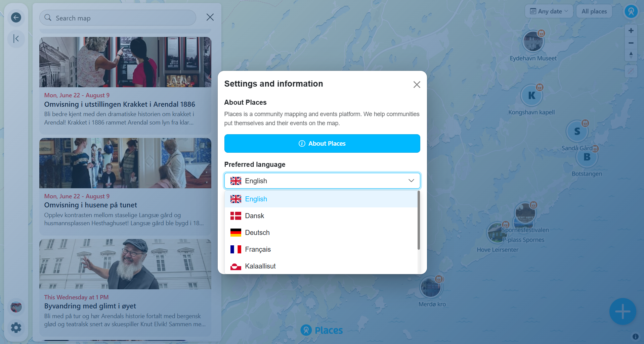
Task: Choose Français from the language list
Action: (321, 249)
